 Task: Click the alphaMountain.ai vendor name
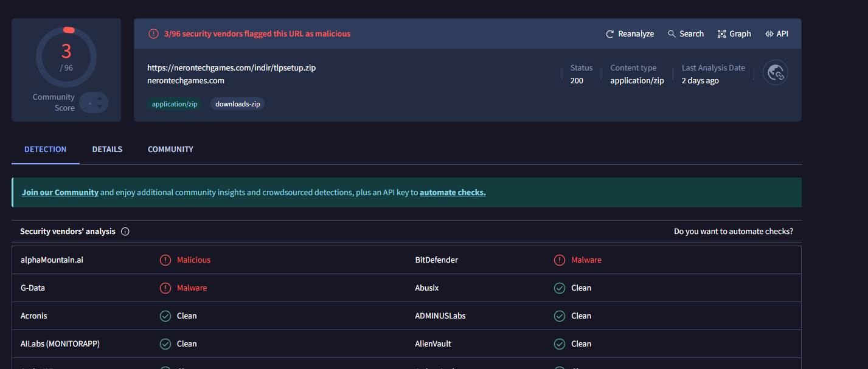point(52,260)
